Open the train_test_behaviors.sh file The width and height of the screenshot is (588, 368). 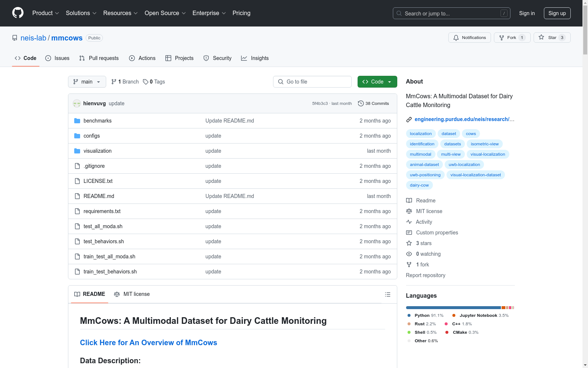[x=110, y=272]
